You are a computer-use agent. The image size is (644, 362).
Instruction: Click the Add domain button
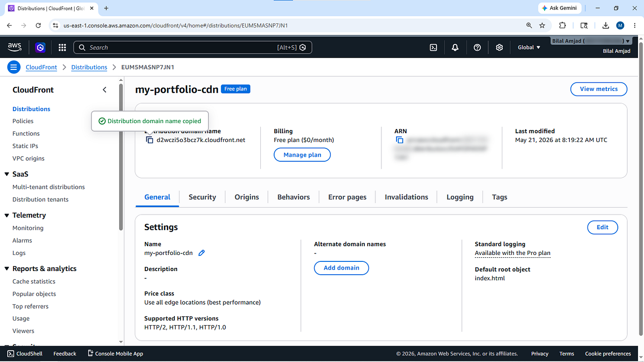click(341, 268)
